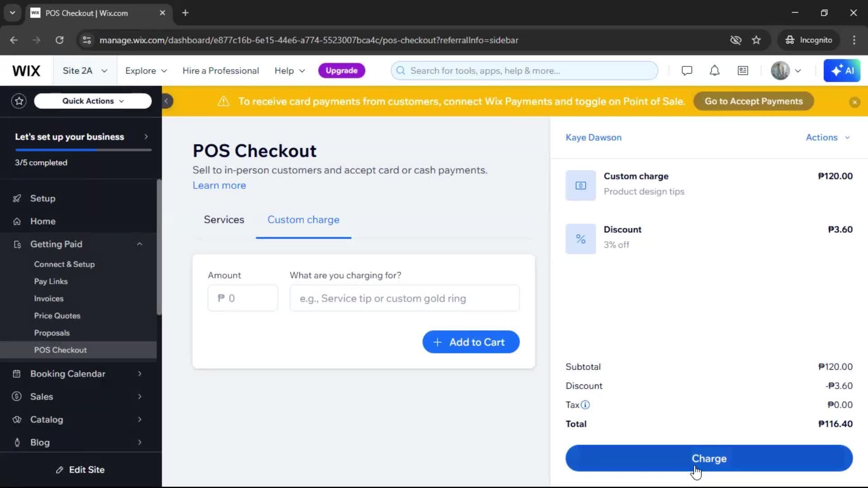Click the Custom charge item icon
Screen dimensions: 868x488
coord(580,185)
